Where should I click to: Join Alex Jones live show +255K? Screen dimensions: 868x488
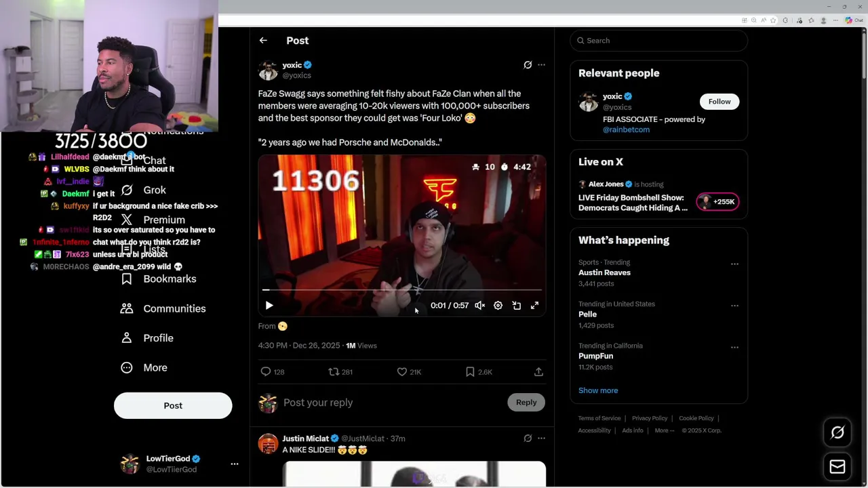(x=717, y=202)
